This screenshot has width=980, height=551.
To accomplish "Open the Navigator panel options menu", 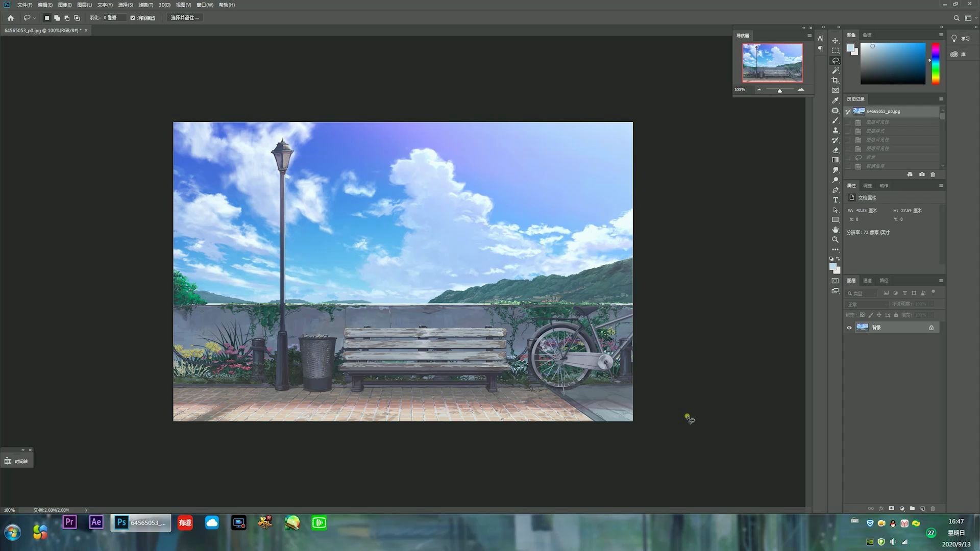I will (x=810, y=36).
